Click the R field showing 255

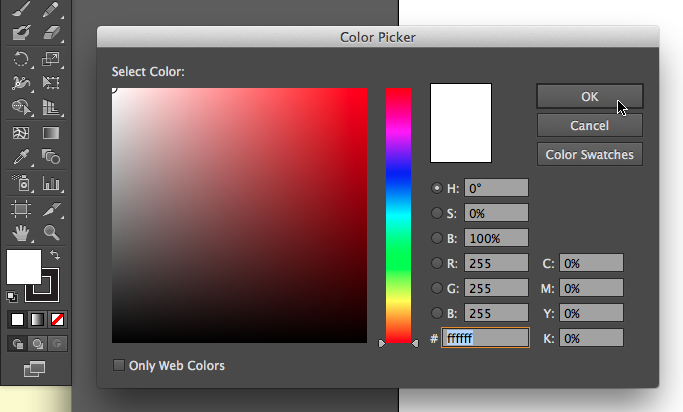click(x=496, y=263)
